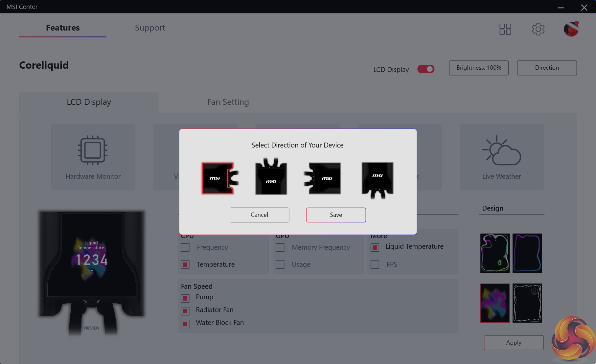
Task: Open the settings gear
Action: tap(538, 29)
